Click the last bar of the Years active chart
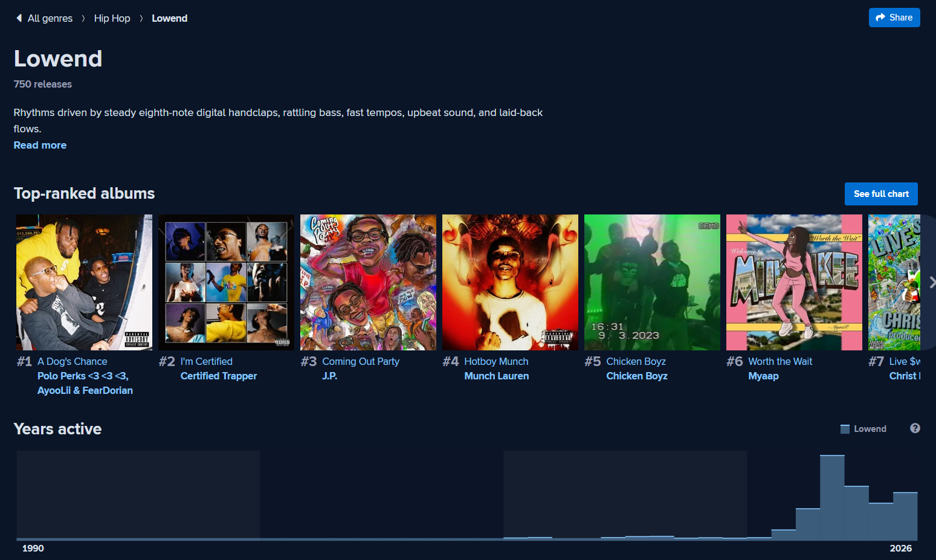The width and height of the screenshot is (936, 560). click(x=905, y=516)
